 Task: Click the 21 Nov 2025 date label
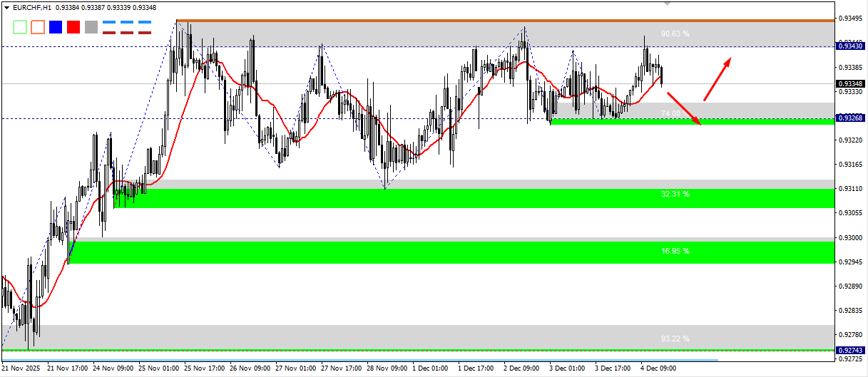[21, 368]
